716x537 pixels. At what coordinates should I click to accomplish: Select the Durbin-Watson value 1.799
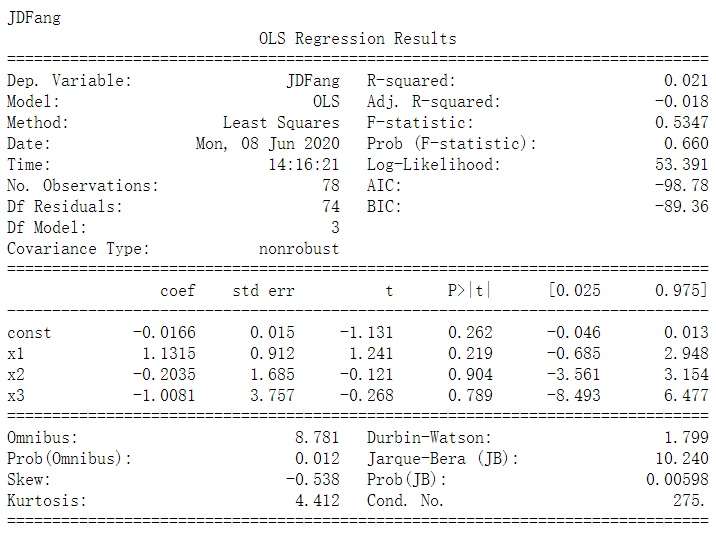point(686,437)
